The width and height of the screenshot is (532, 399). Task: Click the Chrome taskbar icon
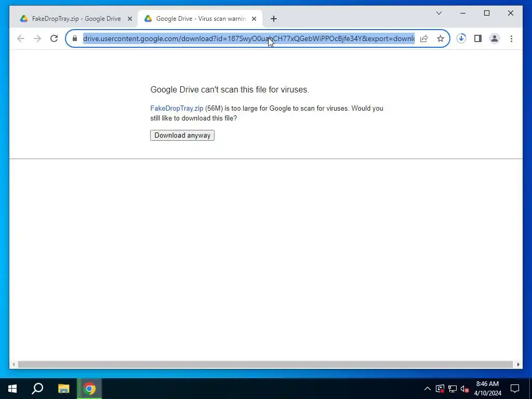point(89,389)
